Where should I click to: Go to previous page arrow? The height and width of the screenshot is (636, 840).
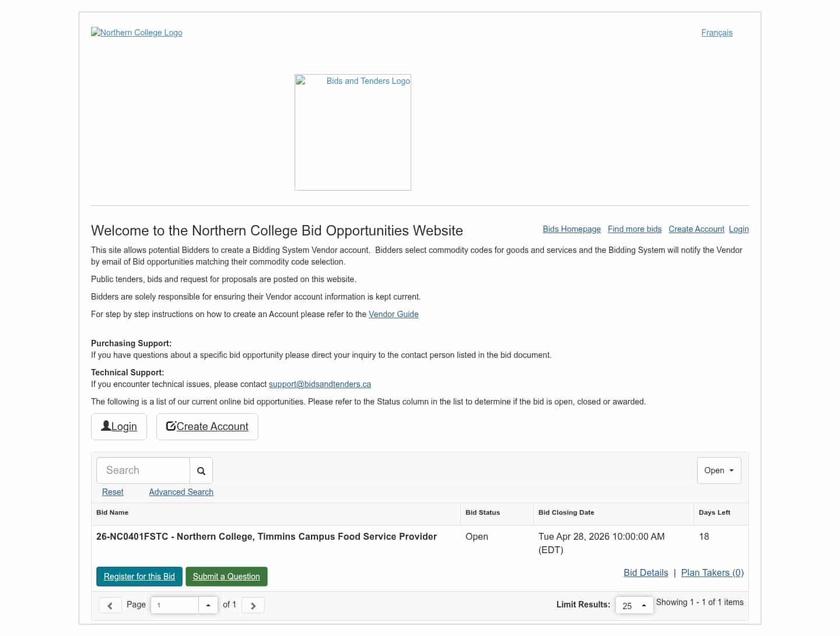point(110,605)
